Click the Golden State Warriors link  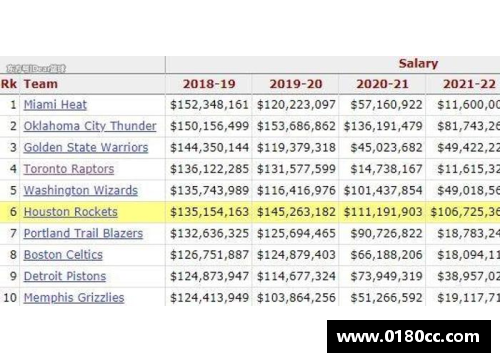[x=86, y=148]
